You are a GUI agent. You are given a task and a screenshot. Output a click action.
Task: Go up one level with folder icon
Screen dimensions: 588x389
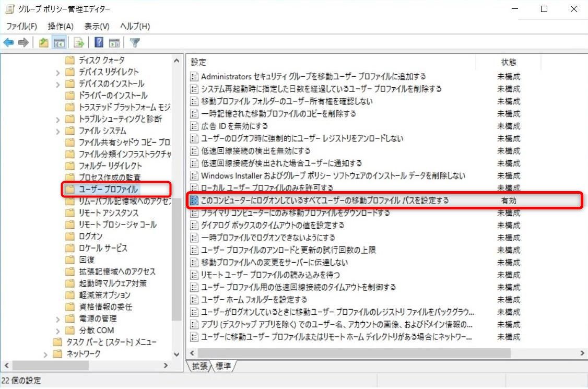coord(44,43)
